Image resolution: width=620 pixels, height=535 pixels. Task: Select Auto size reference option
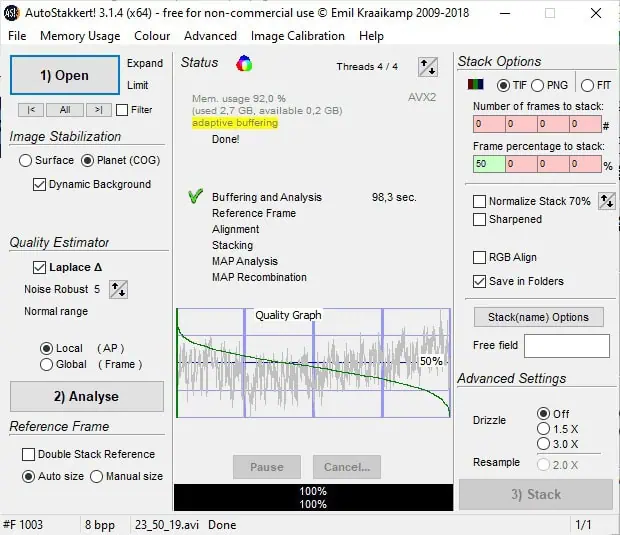click(28, 476)
